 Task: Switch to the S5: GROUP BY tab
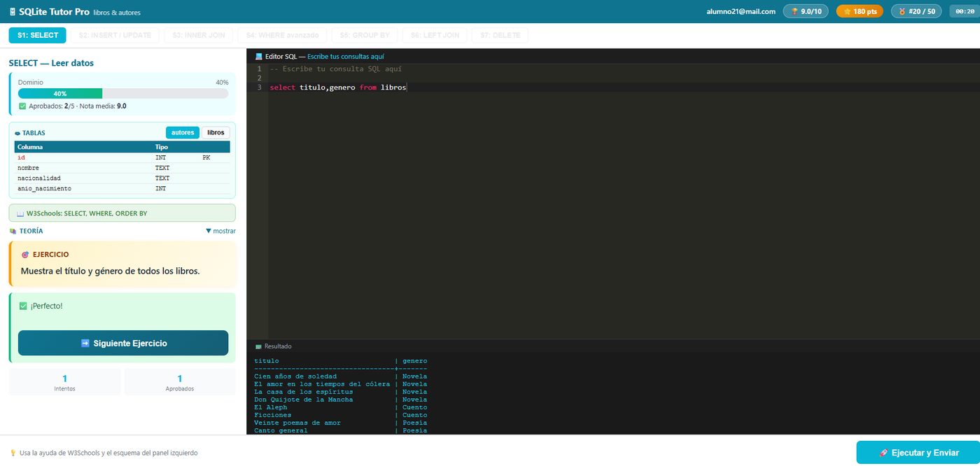click(x=365, y=35)
